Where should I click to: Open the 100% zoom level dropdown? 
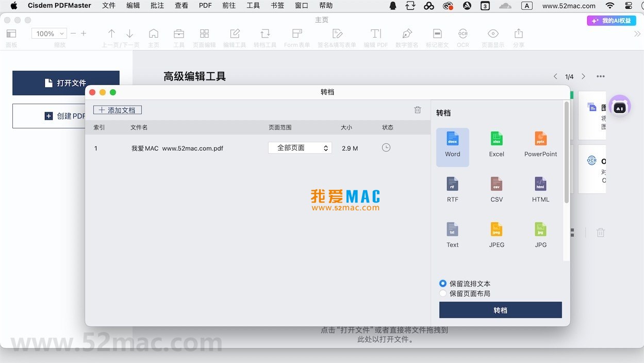(49, 34)
